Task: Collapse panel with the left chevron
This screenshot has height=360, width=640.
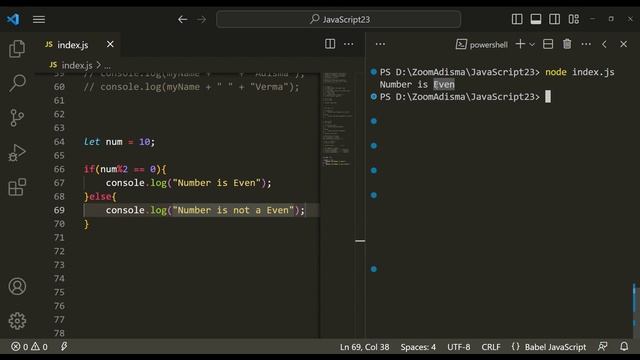Action: click(604, 44)
